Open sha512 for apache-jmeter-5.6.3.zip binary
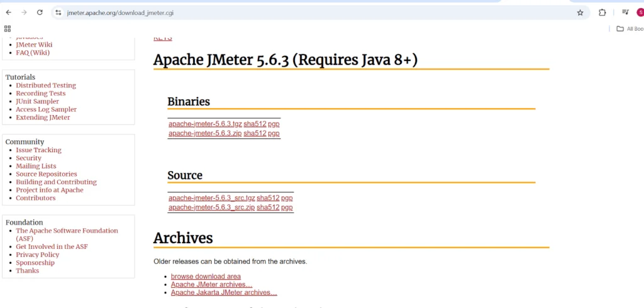Screen dimensions: 644x308 [x=255, y=133]
